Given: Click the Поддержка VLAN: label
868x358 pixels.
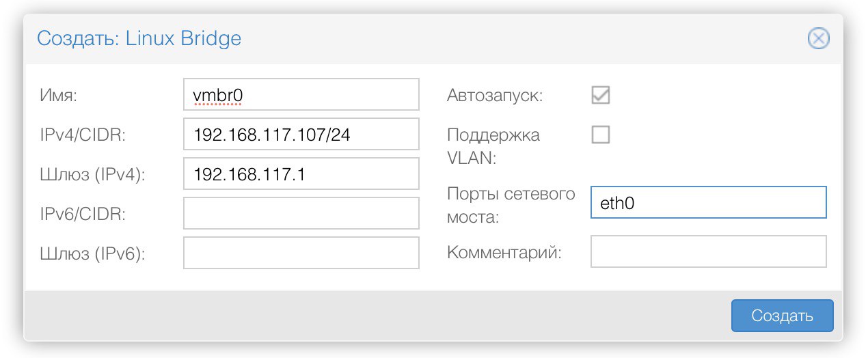Looking at the screenshot, I should [493, 146].
